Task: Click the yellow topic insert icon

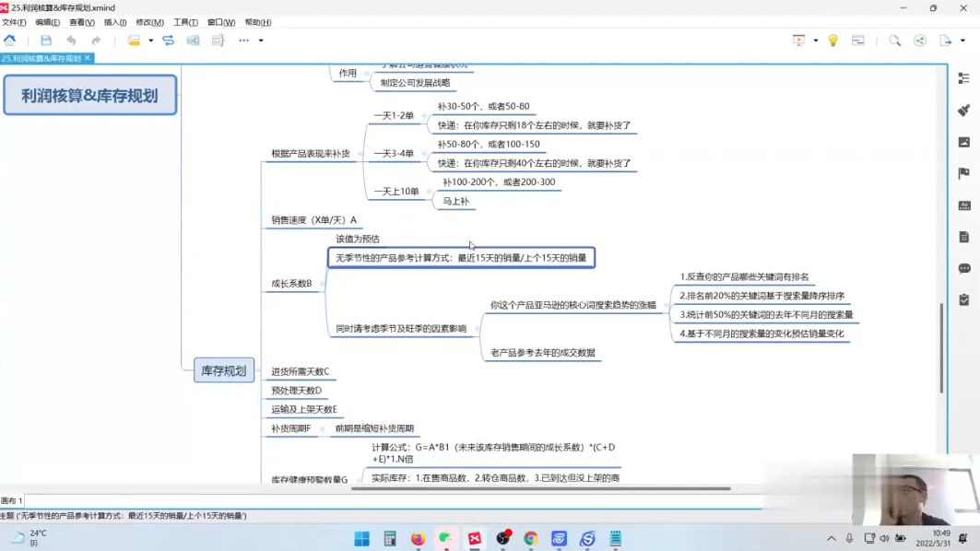Action: point(134,41)
